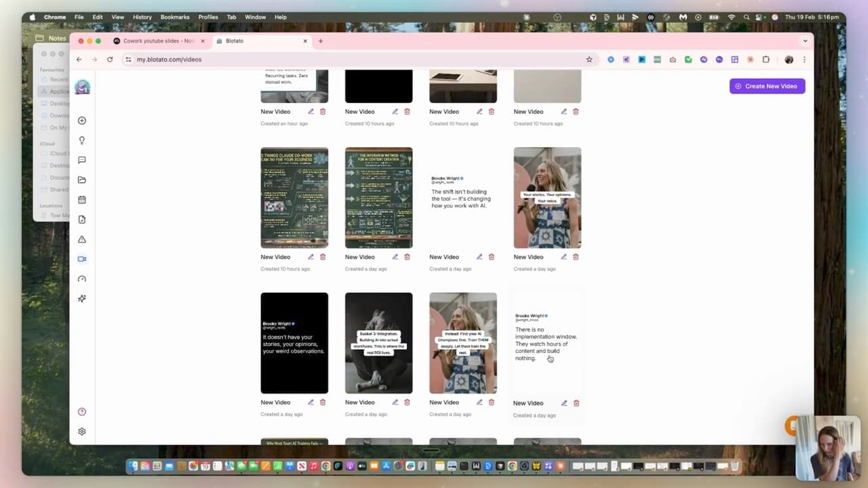Viewport: 868px width, 488px height.
Task: Open the sparkle AI icon in sidebar
Action: tap(82, 298)
